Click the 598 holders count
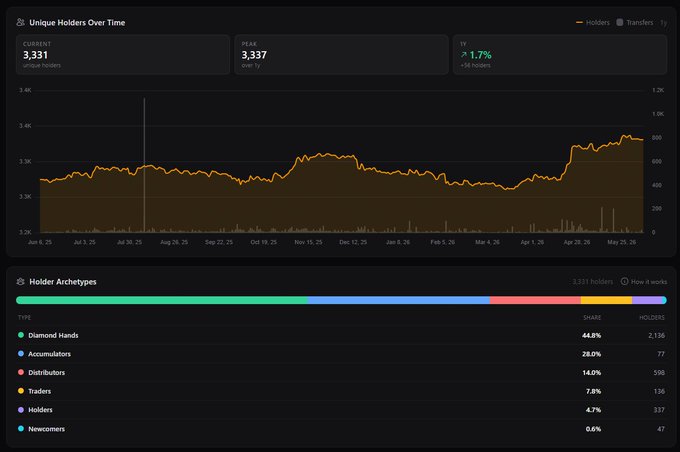The height and width of the screenshot is (452, 680). [x=659, y=373]
